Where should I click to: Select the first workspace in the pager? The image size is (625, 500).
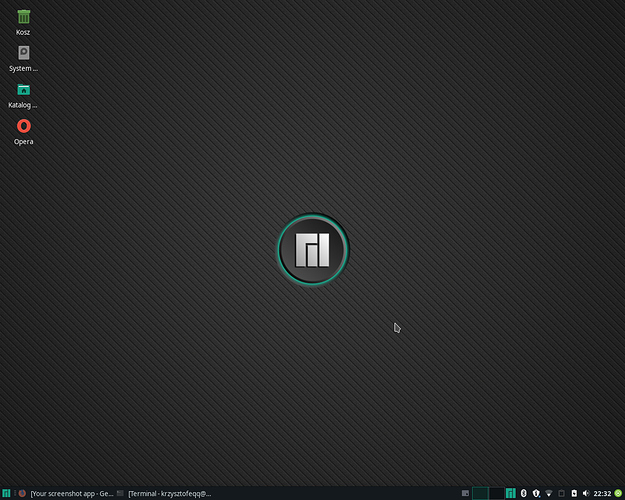pos(479,493)
